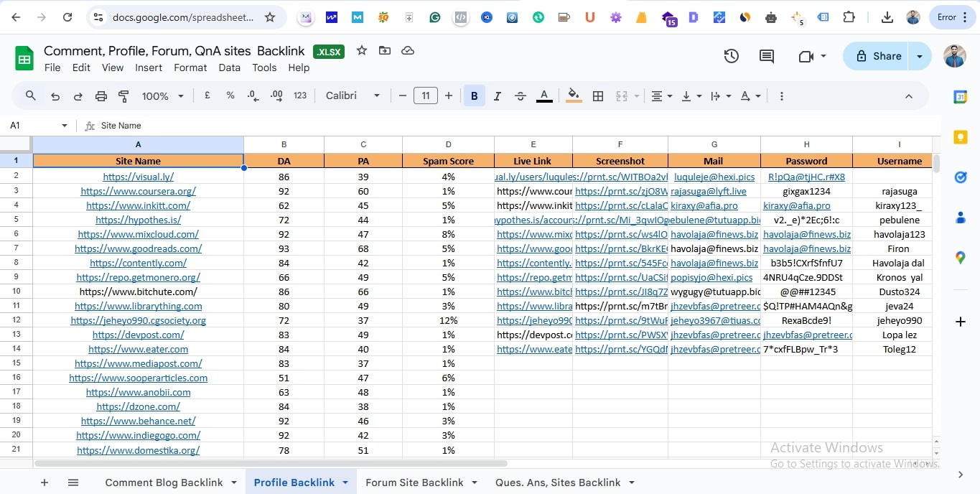Screen dimensions: 980x494
Task: Check the cloud document status icon
Action: pyautogui.click(x=408, y=50)
